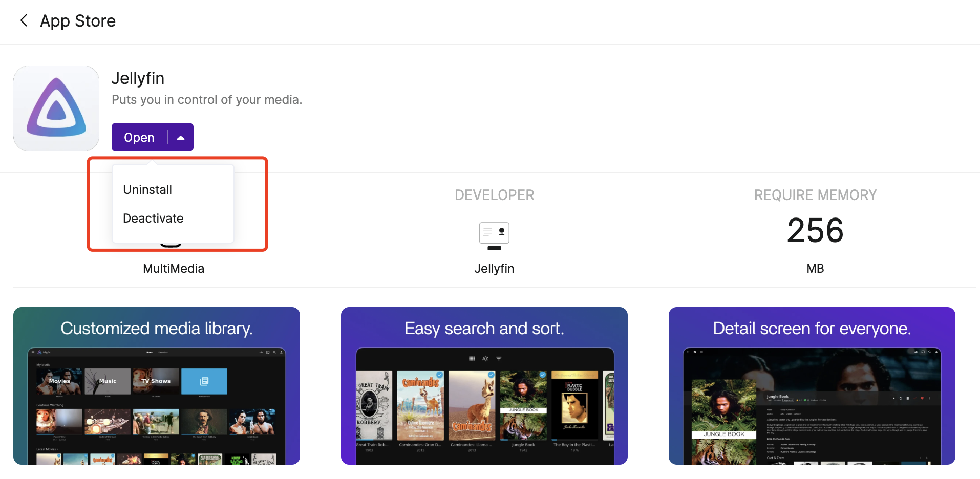This screenshot has height=479, width=980.
Task: Click 'Puts you in control of your media.'
Action: (x=207, y=100)
